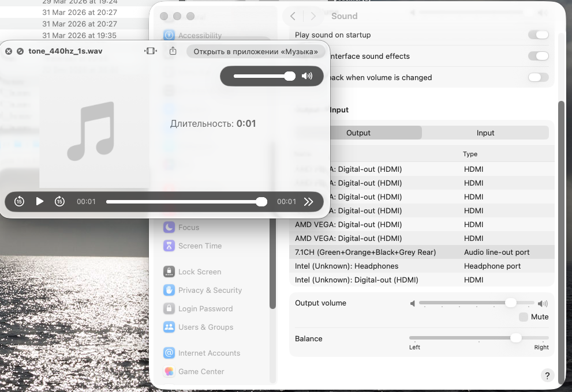Viewport: 572px width, 392px height.
Task: Click the preview speaker volume icon
Action: (x=307, y=76)
